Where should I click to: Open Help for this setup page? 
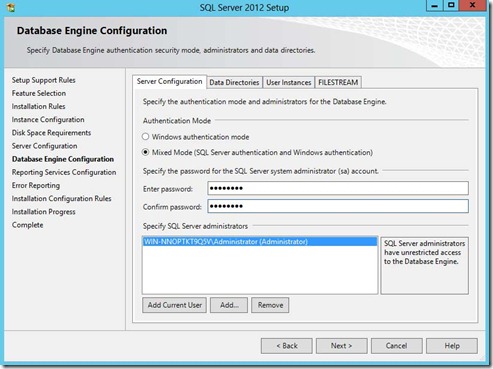[x=452, y=346]
